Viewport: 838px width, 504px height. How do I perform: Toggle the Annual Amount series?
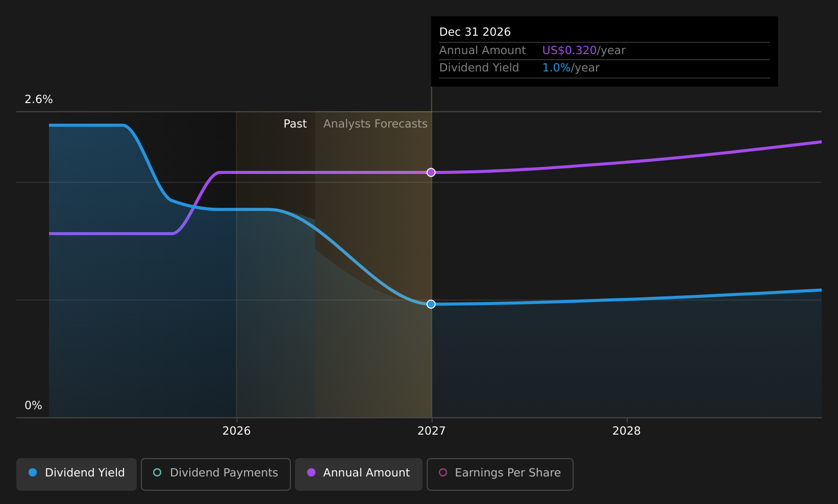coord(359,474)
